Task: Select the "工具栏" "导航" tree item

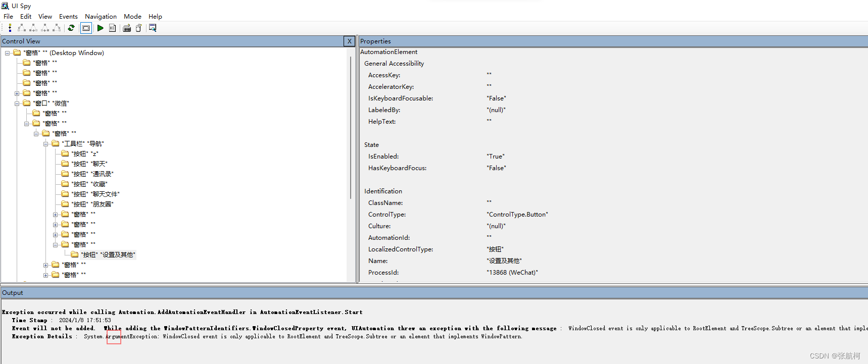Action: coord(83,144)
